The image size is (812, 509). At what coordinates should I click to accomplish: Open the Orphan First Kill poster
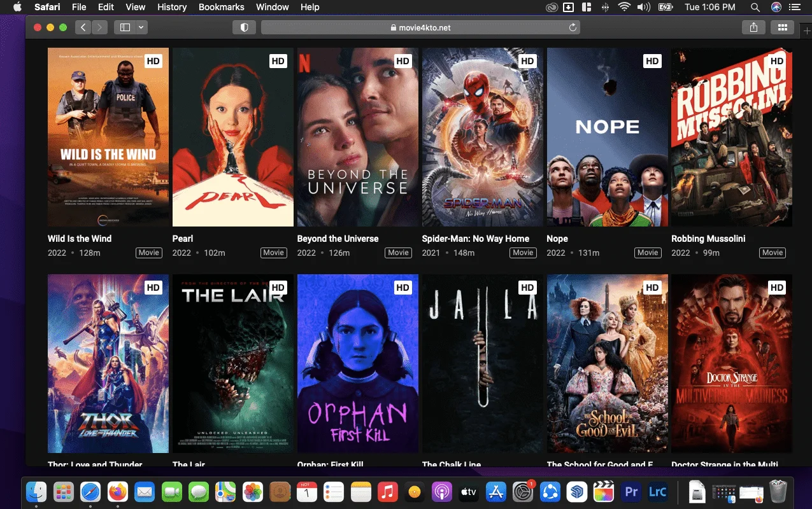(x=358, y=363)
